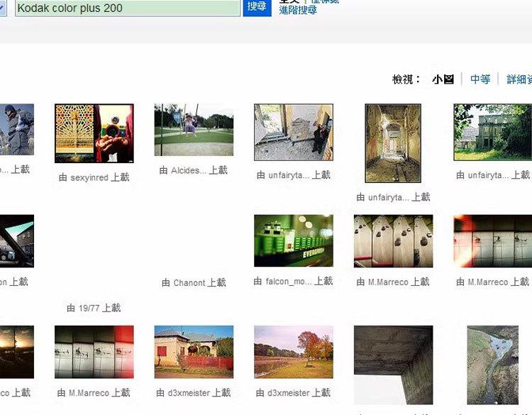Click d3xmeister name under the autumn trees photo
Viewport: 532px width, 415px height.
point(289,393)
